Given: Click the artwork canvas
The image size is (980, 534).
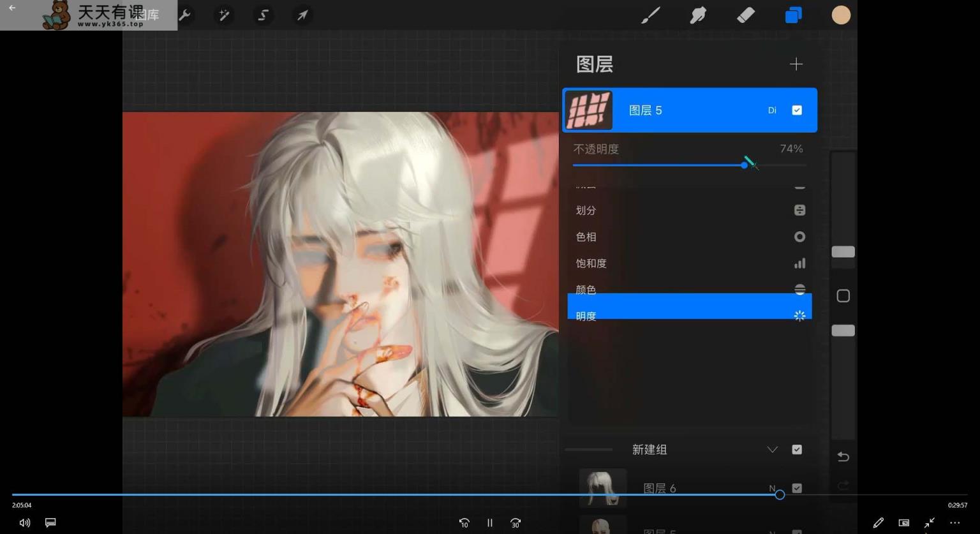Looking at the screenshot, I should point(340,264).
